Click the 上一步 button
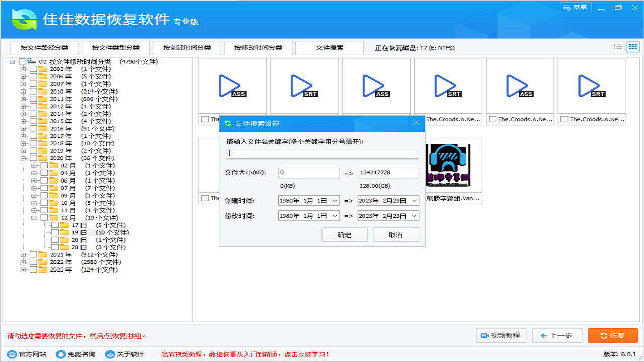 pyautogui.click(x=557, y=335)
